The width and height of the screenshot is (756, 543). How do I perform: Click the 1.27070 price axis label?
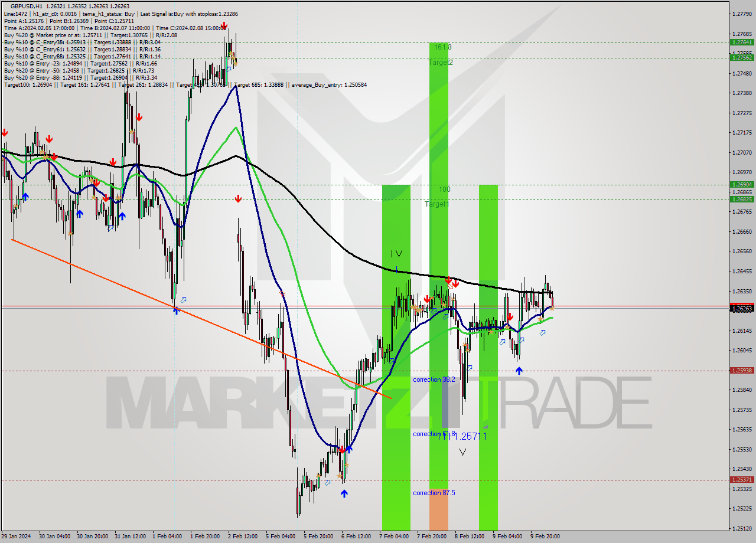point(742,152)
